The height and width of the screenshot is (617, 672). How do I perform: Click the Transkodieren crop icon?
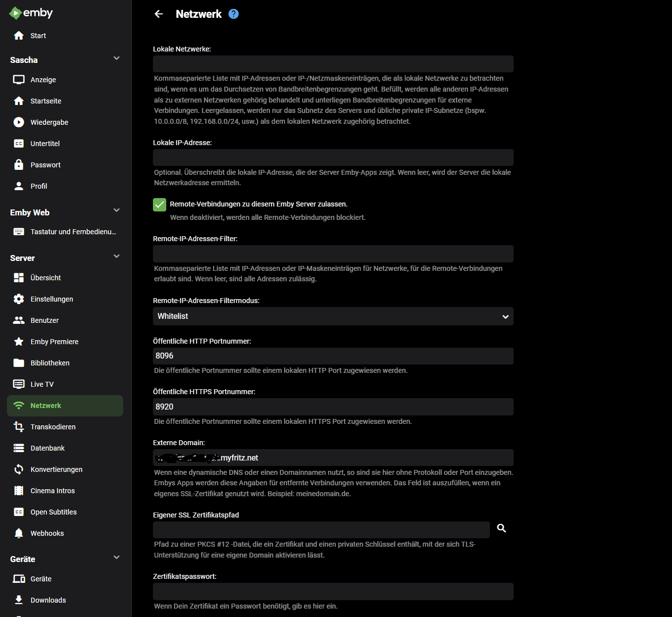[x=19, y=427]
